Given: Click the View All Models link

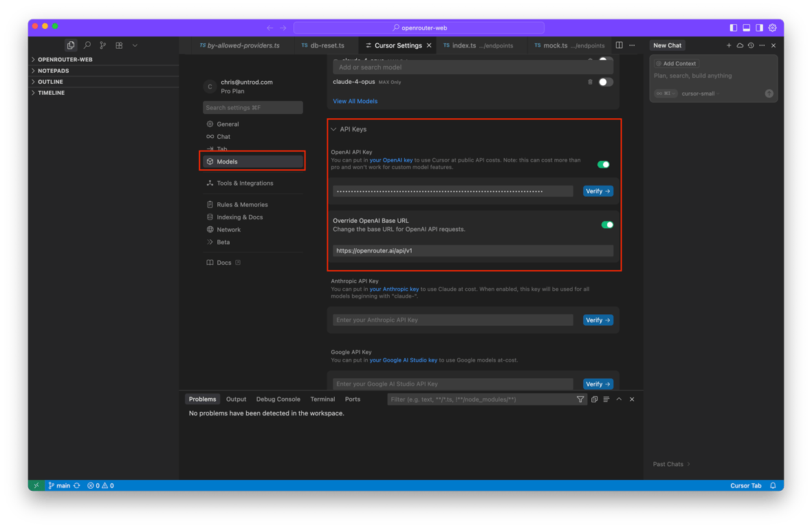Looking at the screenshot, I should [355, 101].
